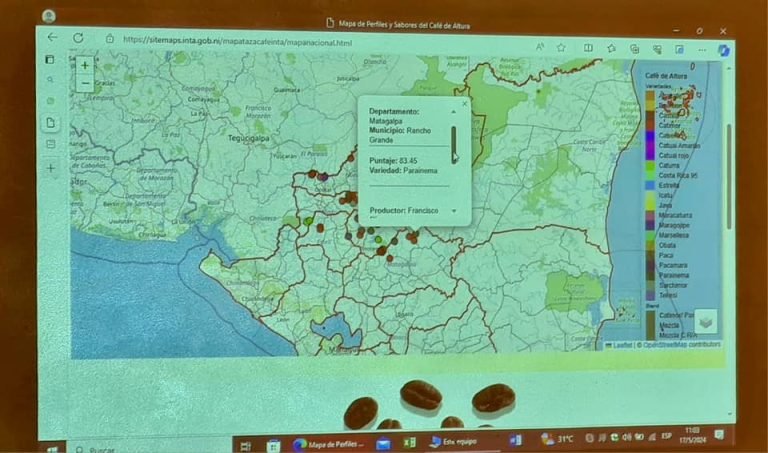Screen dimensions: 768x453
Task: Open Task View from the taskbar
Action: pyautogui.click(x=245, y=446)
